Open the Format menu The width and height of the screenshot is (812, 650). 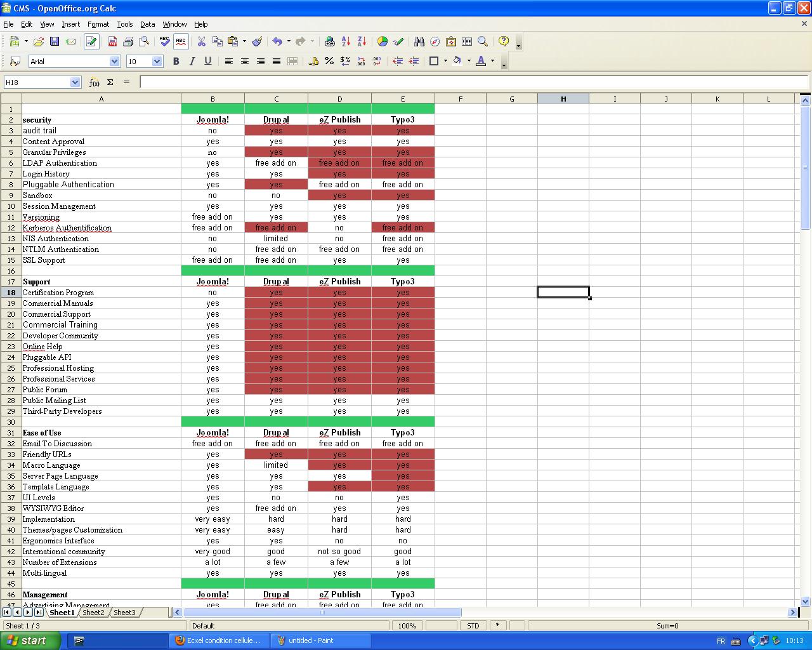click(x=98, y=24)
